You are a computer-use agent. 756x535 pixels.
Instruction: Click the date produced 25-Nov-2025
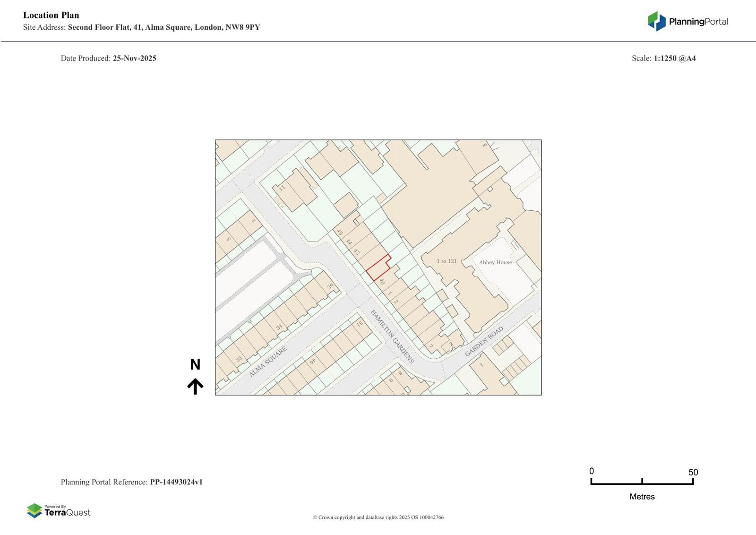[134, 59]
